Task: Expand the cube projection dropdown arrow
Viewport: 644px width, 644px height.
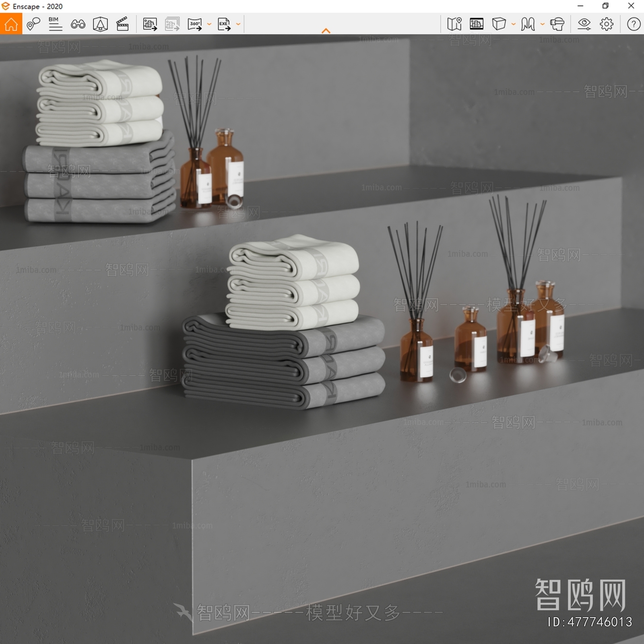Action: click(x=513, y=24)
